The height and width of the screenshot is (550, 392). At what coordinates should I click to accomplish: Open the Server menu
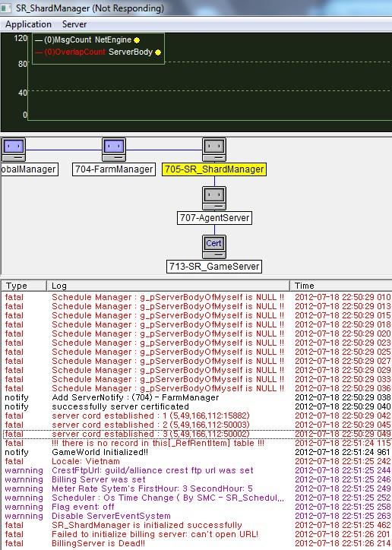[74, 24]
